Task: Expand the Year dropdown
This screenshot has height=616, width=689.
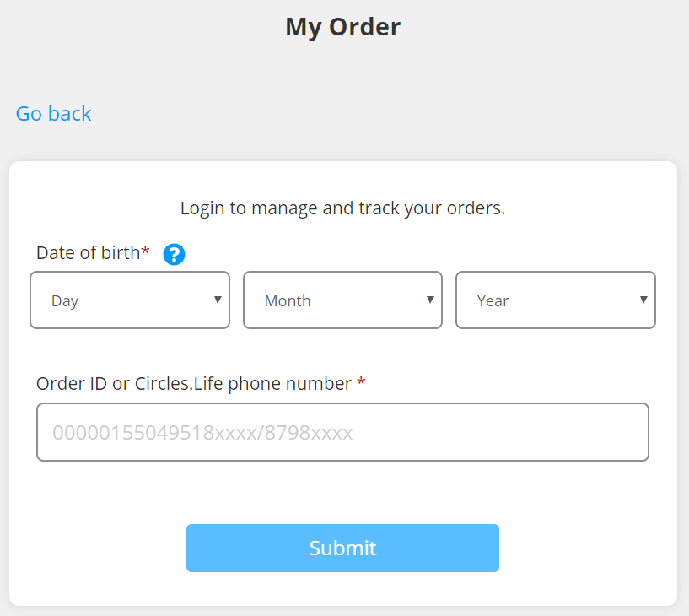Action: click(555, 300)
